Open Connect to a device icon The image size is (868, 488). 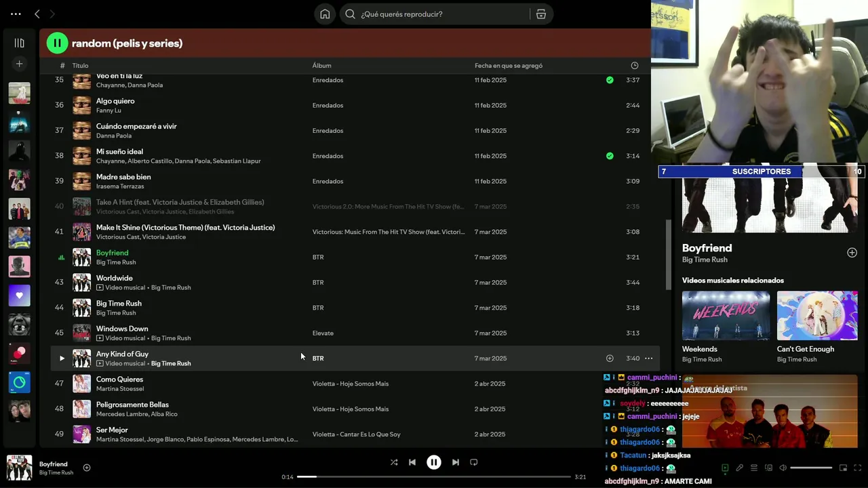point(768,468)
